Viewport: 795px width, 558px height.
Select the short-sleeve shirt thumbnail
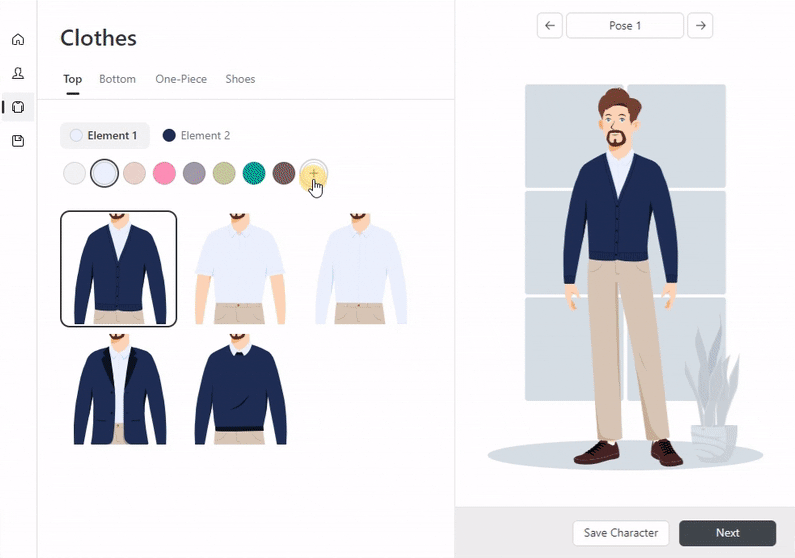click(240, 268)
